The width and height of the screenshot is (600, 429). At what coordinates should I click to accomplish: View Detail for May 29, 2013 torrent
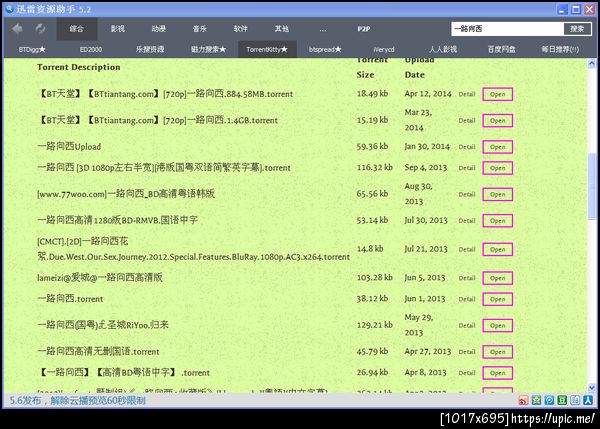pos(467,326)
